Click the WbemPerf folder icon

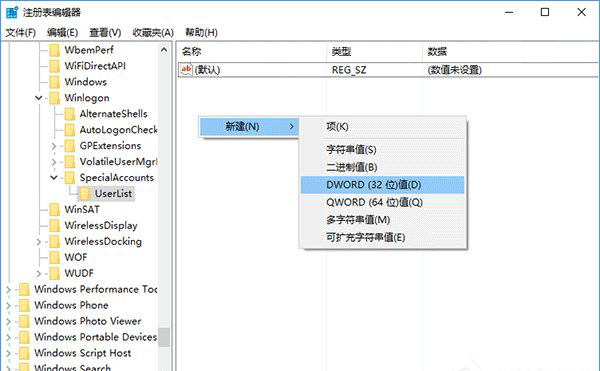point(55,50)
